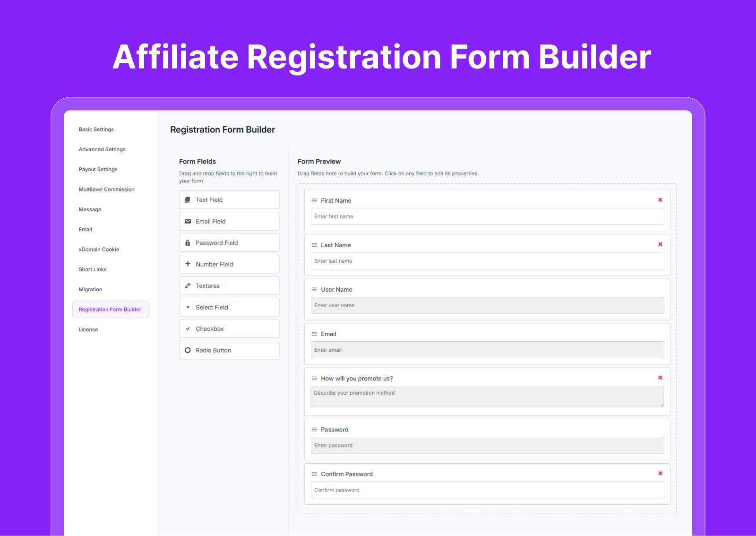Remove the First Name field with red X
756x536 pixels.
[660, 200]
